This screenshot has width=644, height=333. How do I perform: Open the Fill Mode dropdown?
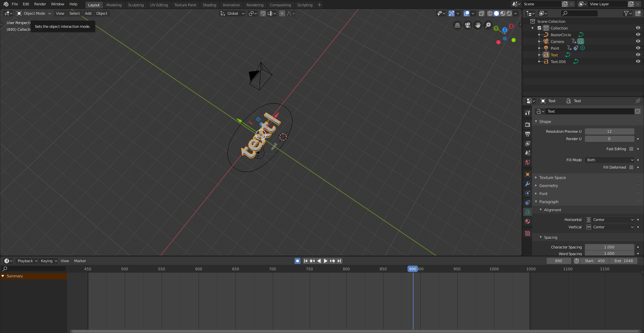click(609, 160)
